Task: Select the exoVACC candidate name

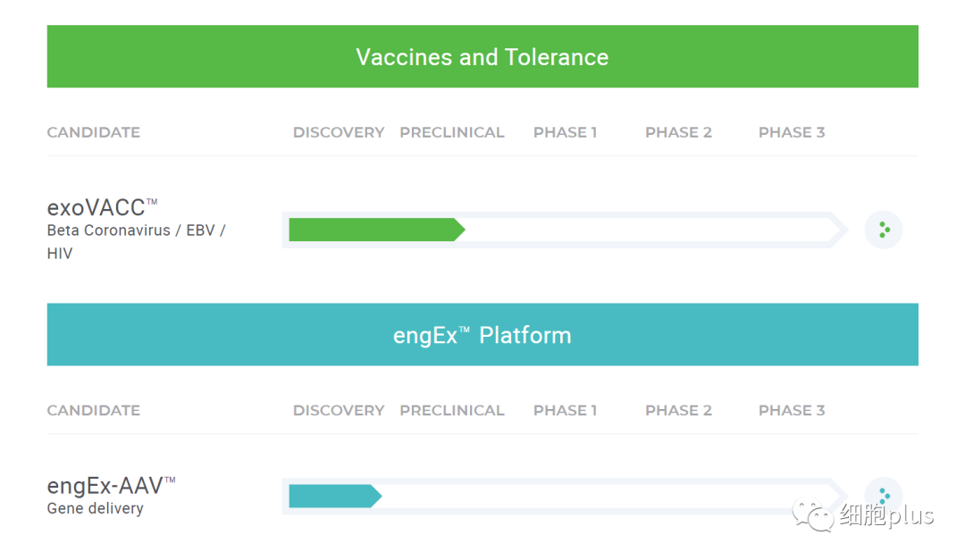Action: click(102, 207)
